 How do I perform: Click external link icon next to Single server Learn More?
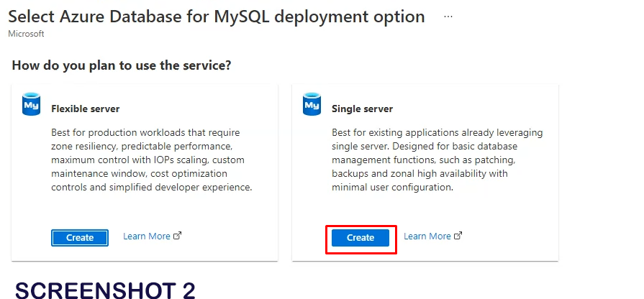coord(458,236)
